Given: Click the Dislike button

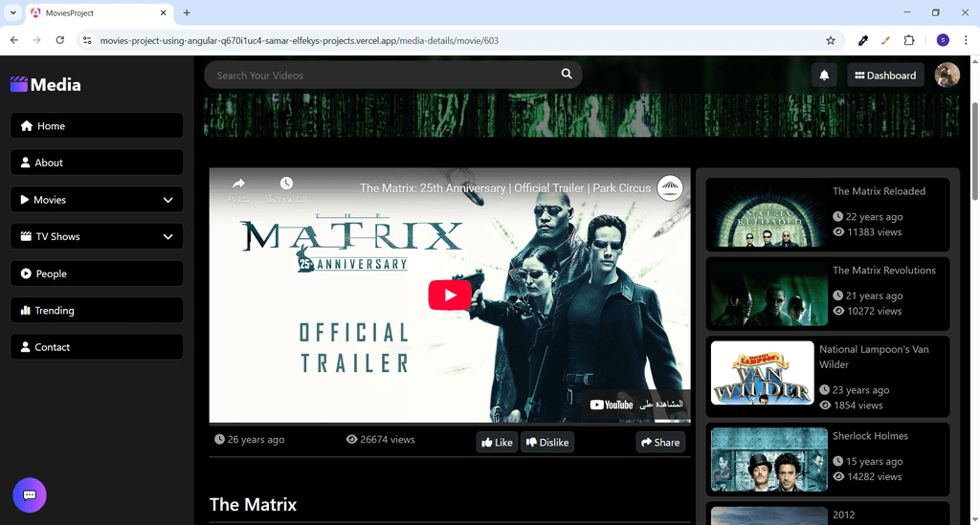Looking at the screenshot, I should pos(547,442).
